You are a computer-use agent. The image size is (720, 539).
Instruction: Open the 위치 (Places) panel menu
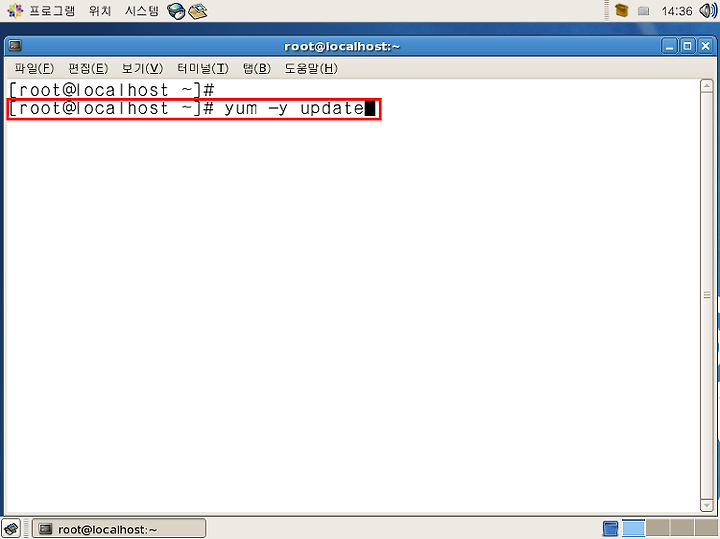tap(100, 11)
